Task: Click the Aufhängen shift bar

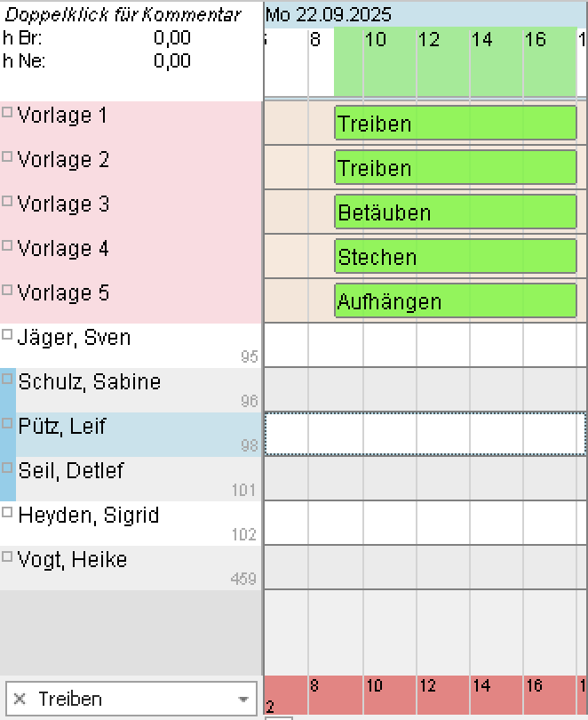Action: [455, 301]
